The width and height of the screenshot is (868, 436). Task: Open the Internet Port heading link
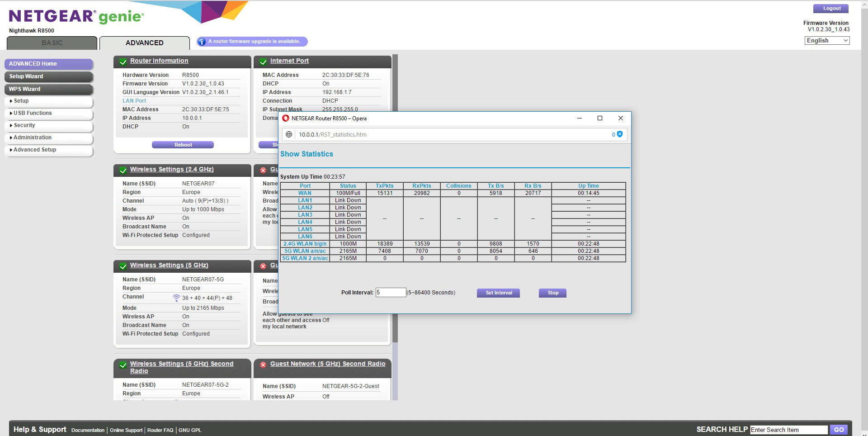pos(289,61)
